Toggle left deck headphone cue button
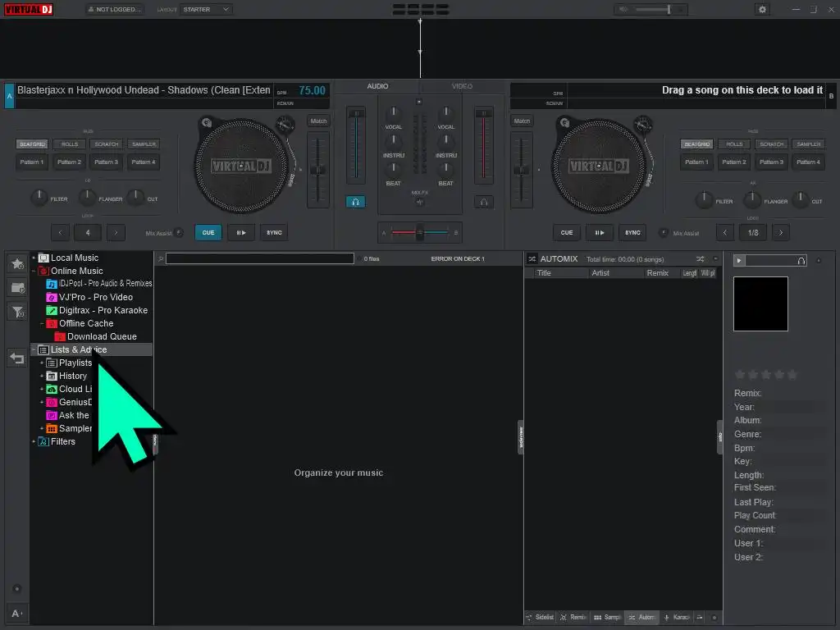Screen dimensions: 840x630 click(x=355, y=202)
